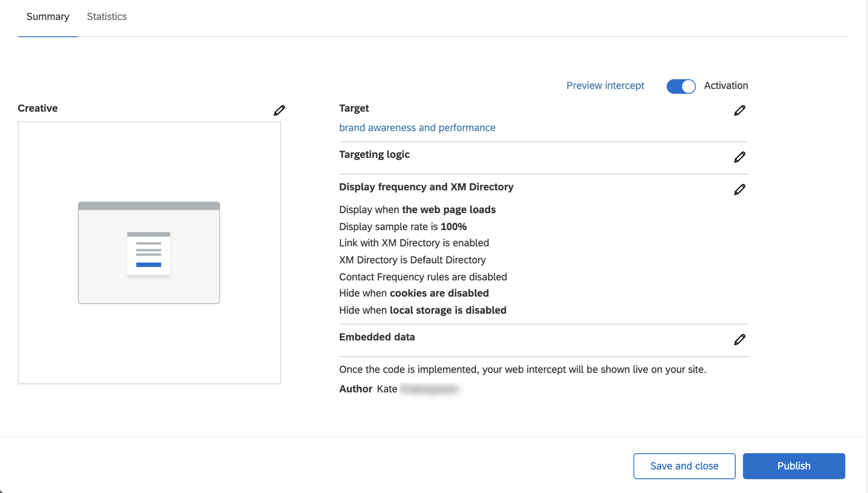Edit Embedded data using the pencil icon
This screenshot has height=493, width=868.
pos(740,339)
